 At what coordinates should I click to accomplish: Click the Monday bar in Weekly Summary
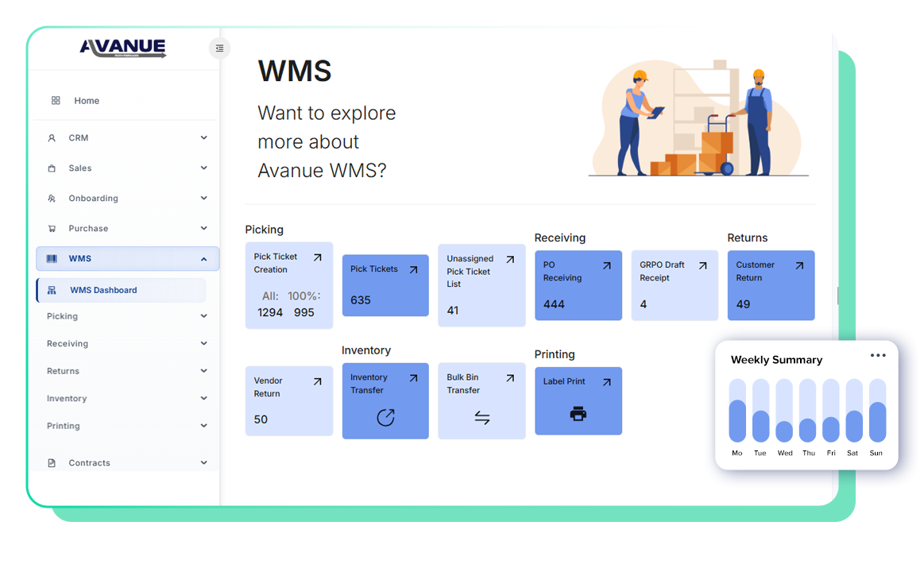pyautogui.click(x=737, y=411)
